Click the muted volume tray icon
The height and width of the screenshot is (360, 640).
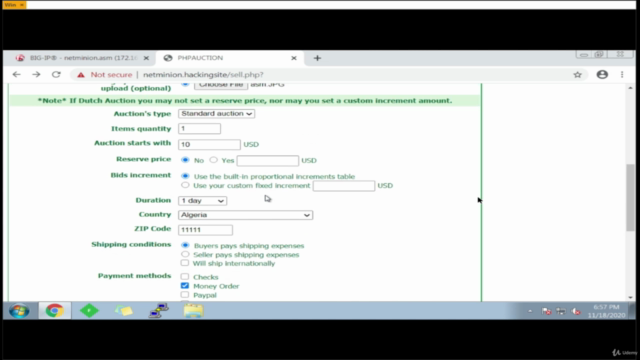(x=576, y=311)
